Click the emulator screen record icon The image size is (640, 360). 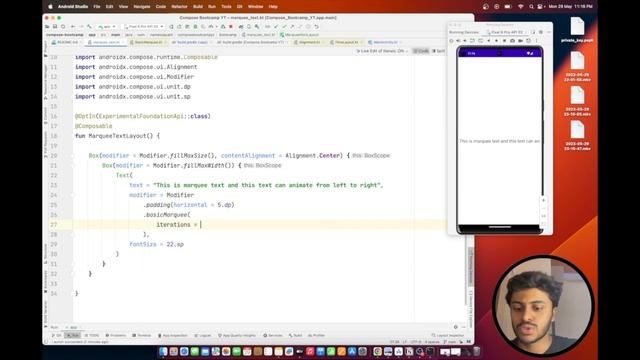click(x=520, y=41)
